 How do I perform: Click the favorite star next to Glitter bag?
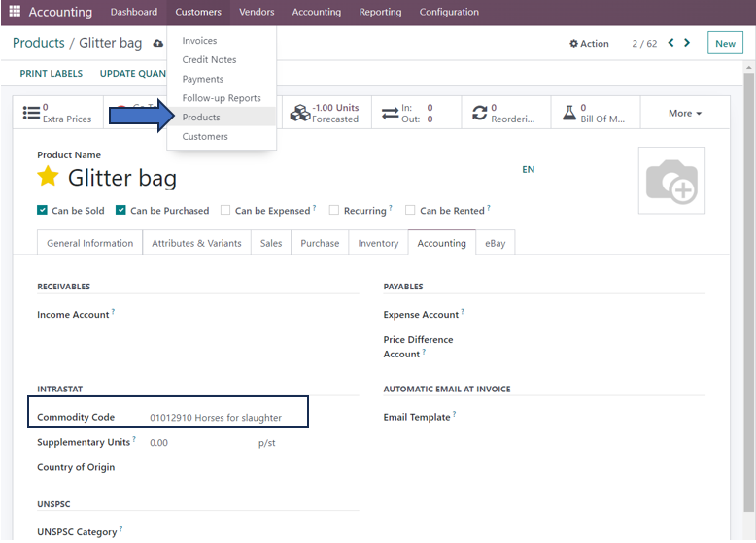[x=48, y=177]
